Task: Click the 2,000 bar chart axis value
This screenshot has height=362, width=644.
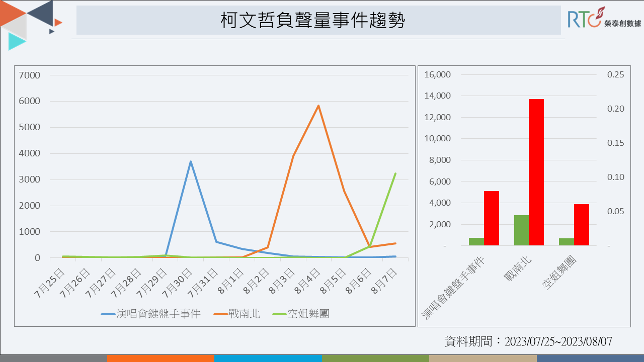Action: pos(440,224)
